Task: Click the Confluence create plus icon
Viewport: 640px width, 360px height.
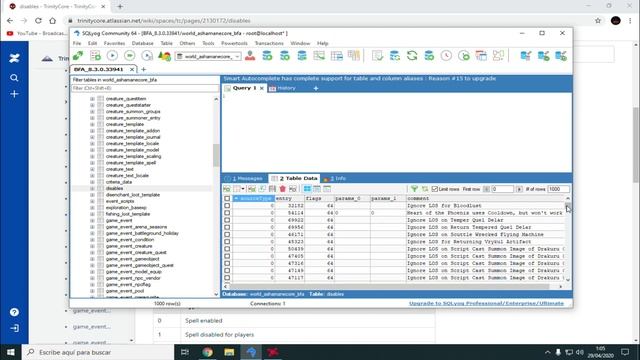Action: pyautogui.click(x=14, y=94)
